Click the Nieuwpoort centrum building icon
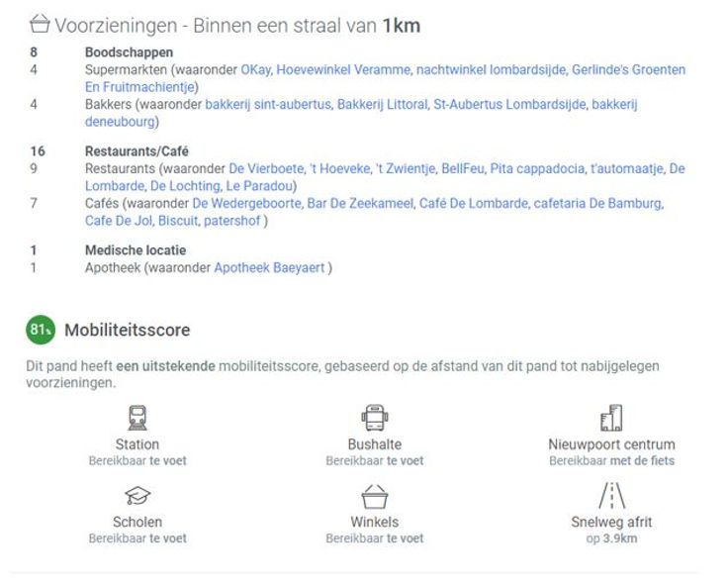This screenshot has width=728, height=587. pyautogui.click(x=611, y=418)
